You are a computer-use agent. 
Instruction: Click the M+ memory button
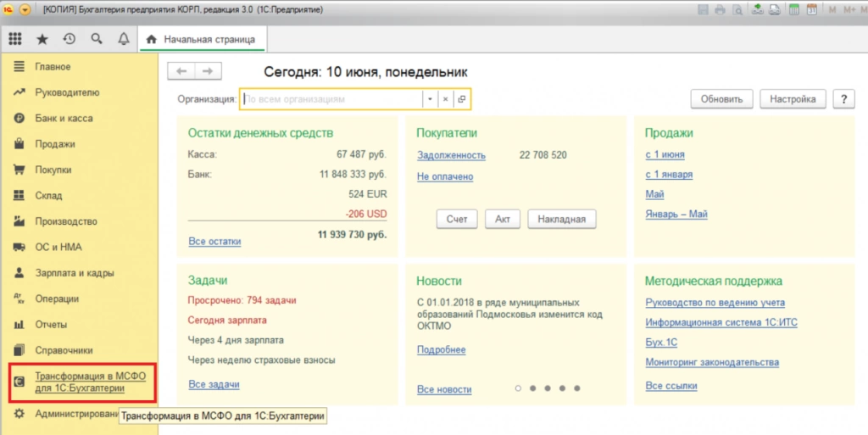coord(849,9)
